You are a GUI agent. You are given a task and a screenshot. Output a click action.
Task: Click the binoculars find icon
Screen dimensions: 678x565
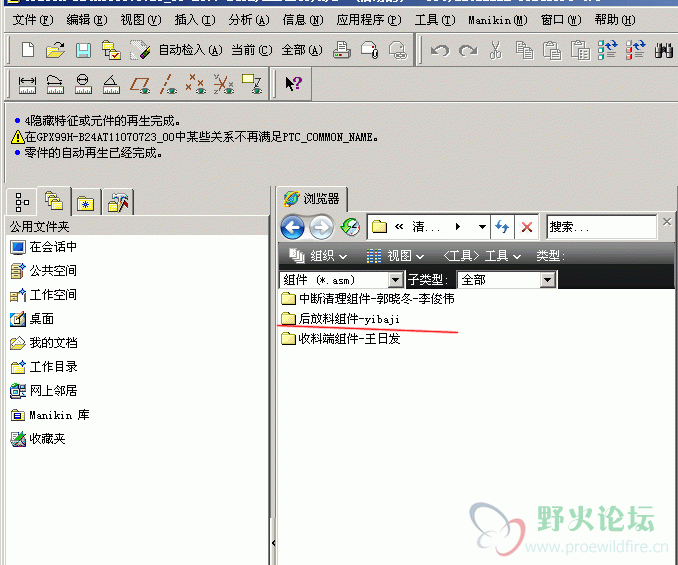(x=664, y=50)
